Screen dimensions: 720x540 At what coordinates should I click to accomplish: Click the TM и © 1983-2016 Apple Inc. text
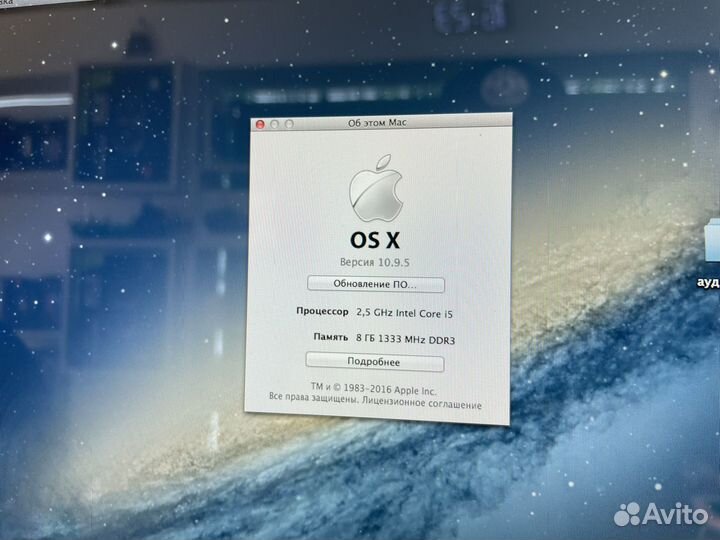[x=373, y=389]
